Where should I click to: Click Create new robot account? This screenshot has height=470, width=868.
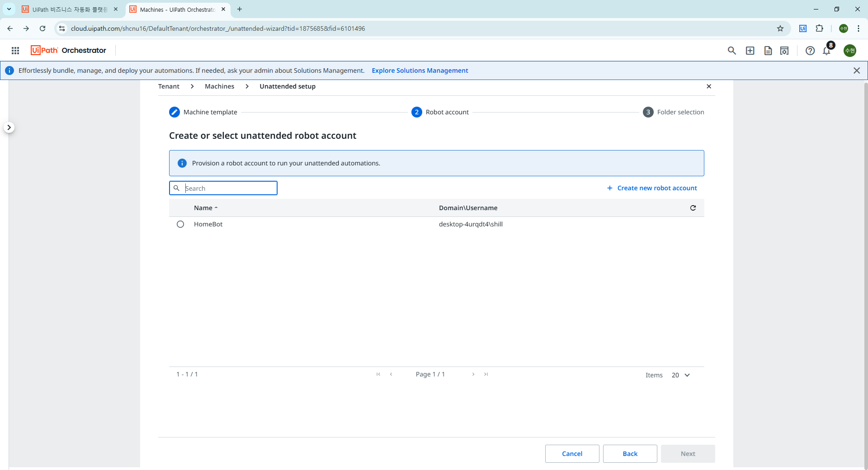pos(652,188)
